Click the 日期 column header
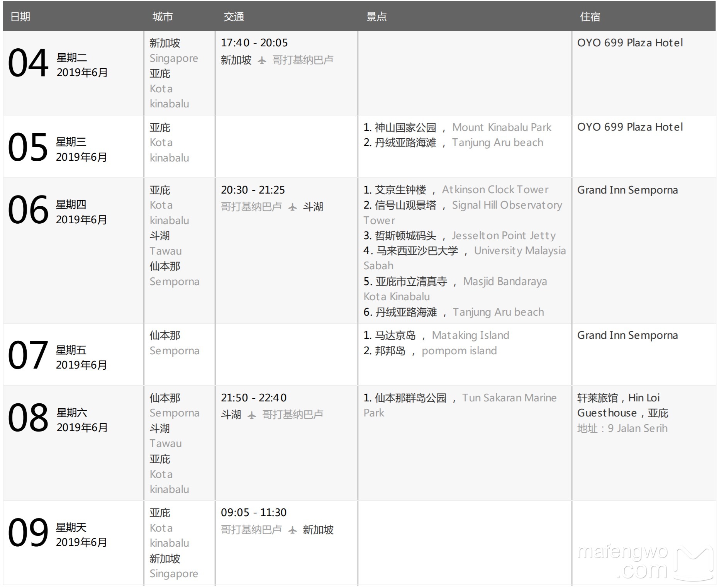This screenshot has height=588, width=719. point(20,17)
